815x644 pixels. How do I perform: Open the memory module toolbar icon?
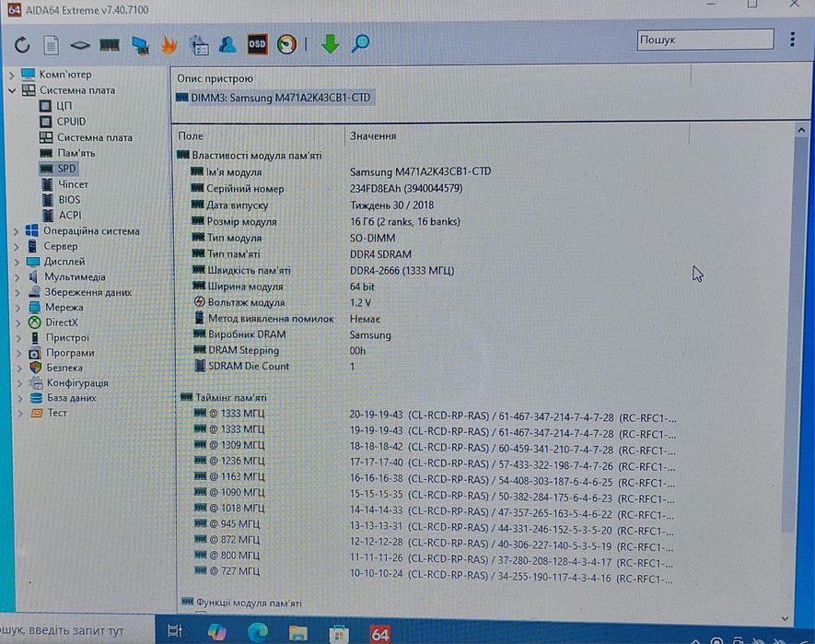point(110,45)
